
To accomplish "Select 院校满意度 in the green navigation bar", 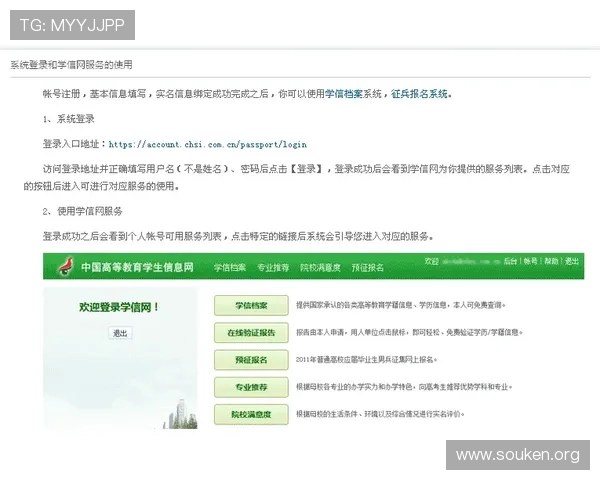I will [320, 268].
